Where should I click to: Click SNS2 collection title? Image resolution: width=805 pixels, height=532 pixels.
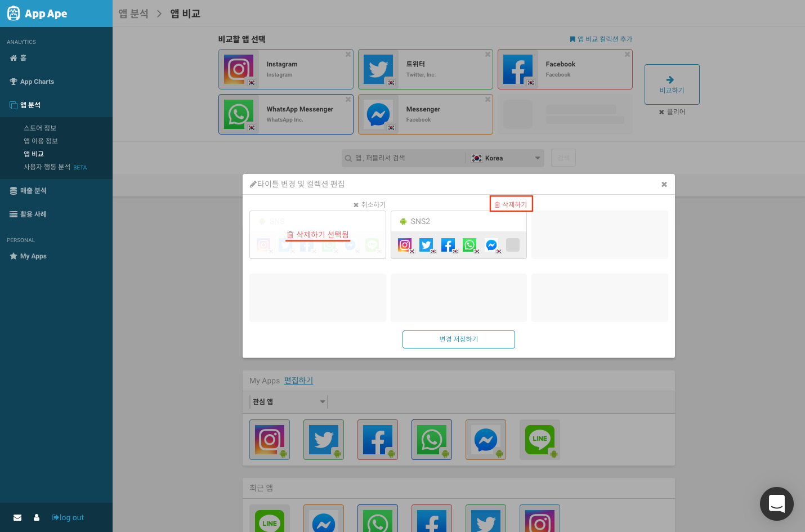pos(420,222)
